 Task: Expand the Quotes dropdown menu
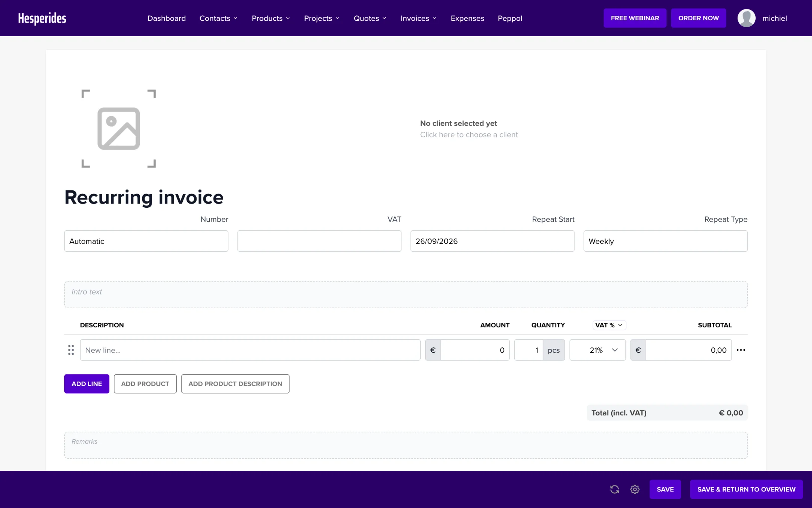click(x=370, y=18)
